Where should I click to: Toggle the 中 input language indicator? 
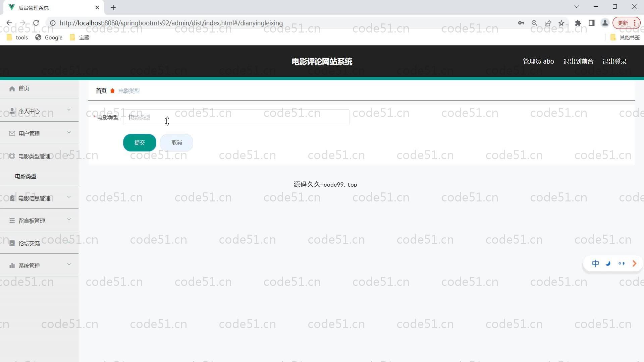click(595, 263)
